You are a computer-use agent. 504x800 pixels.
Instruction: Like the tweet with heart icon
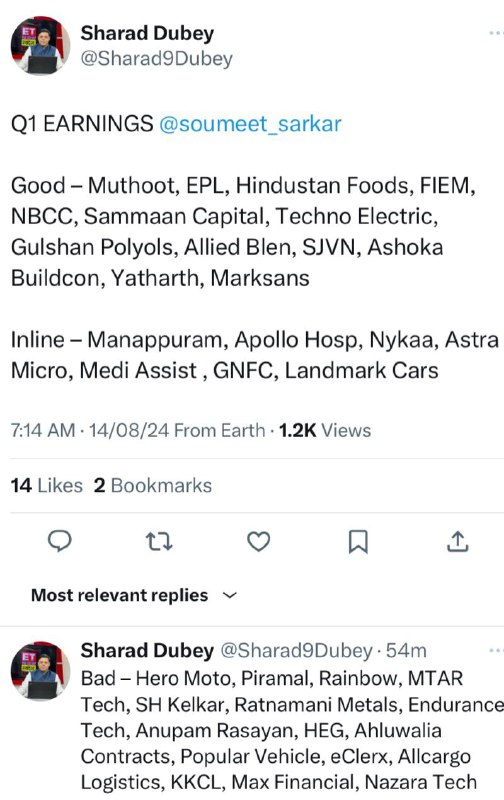click(259, 541)
